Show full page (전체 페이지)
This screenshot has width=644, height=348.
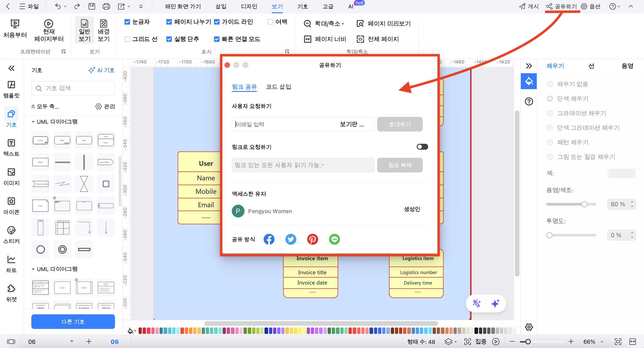click(x=377, y=39)
